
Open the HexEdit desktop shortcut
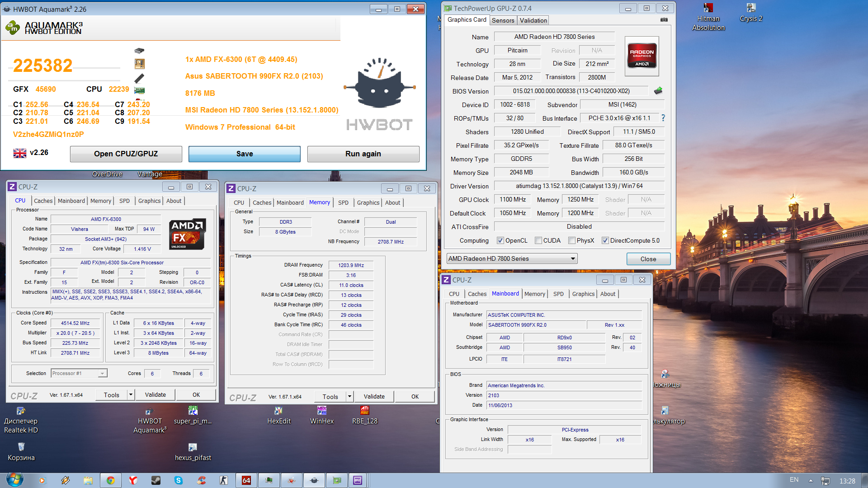[278, 415]
